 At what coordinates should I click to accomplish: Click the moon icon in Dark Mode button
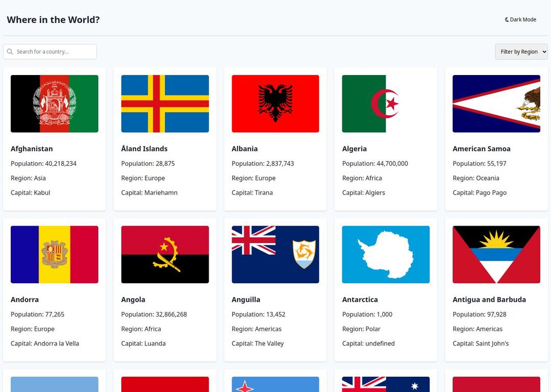pos(506,19)
